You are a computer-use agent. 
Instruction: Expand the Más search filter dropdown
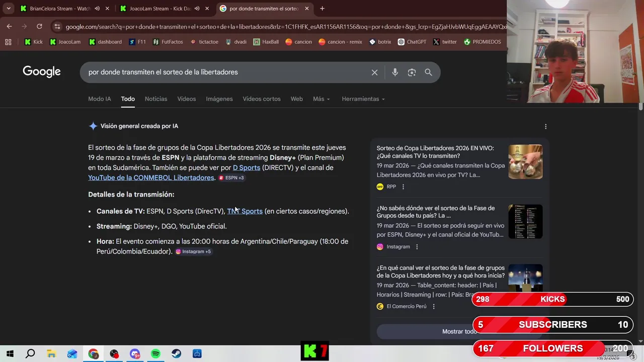click(321, 99)
